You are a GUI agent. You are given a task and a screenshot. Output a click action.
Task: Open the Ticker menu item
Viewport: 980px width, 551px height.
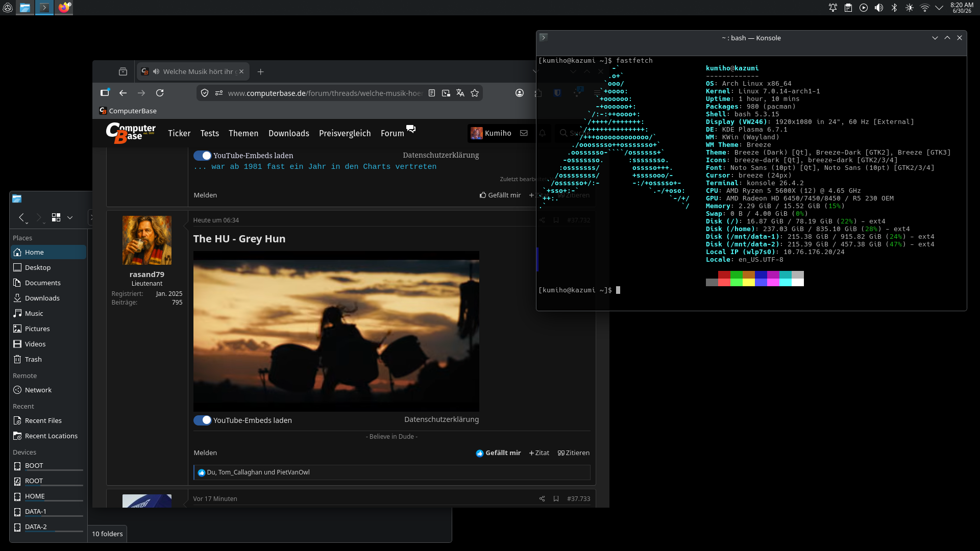(x=179, y=133)
